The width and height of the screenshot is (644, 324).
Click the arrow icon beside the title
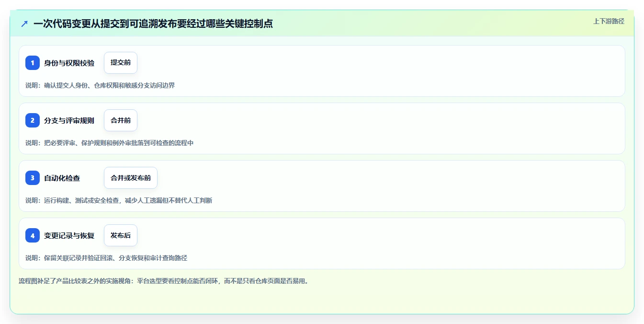(24, 23)
